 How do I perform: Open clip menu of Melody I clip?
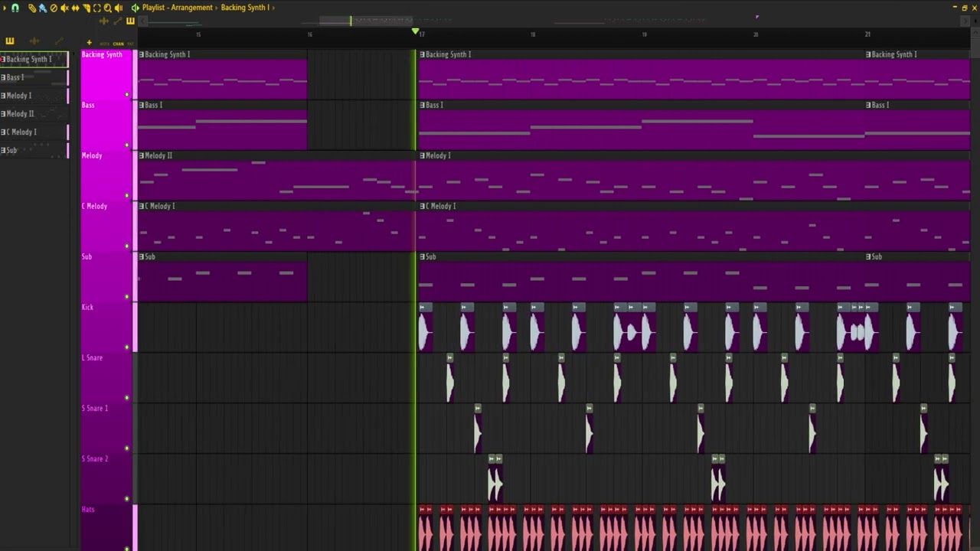[x=423, y=155]
